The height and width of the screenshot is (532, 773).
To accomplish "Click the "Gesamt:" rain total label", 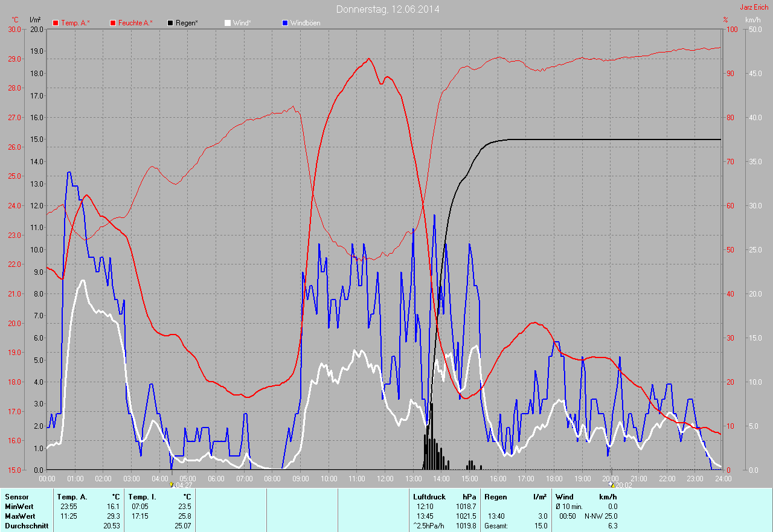I will 496,526.
